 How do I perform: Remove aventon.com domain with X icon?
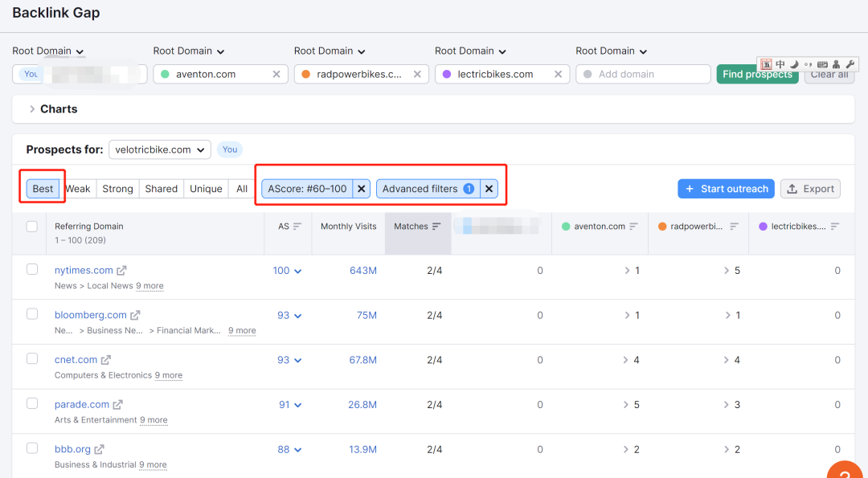[276, 74]
